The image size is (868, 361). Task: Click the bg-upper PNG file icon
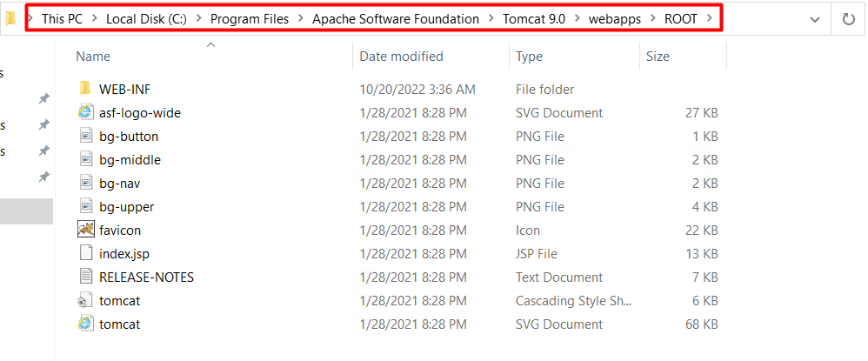[85, 206]
